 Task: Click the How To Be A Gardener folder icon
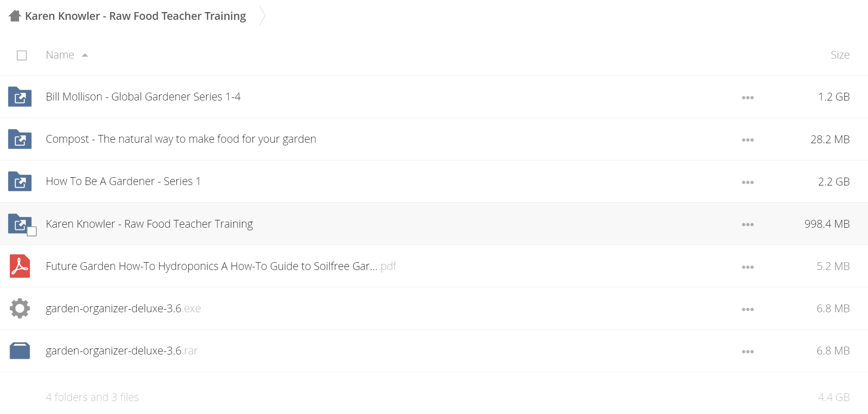20,181
